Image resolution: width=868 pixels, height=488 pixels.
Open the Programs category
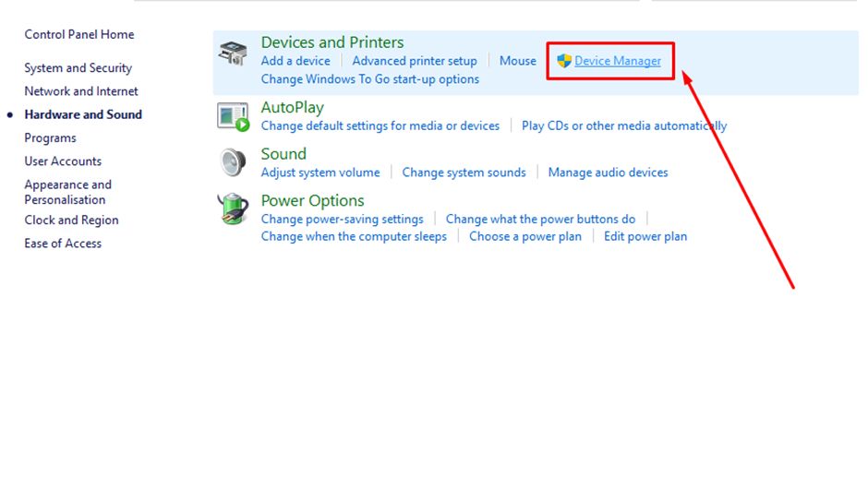(x=51, y=138)
